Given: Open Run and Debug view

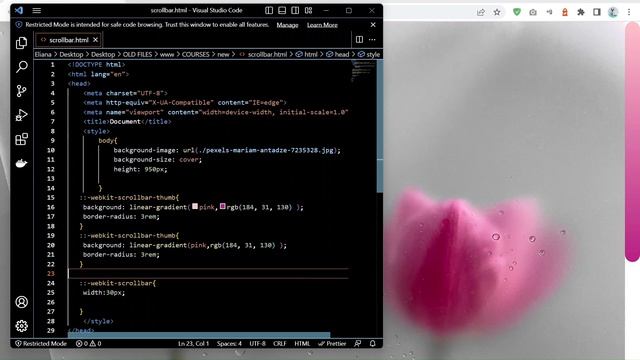Looking at the screenshot, I should [21, 115].
